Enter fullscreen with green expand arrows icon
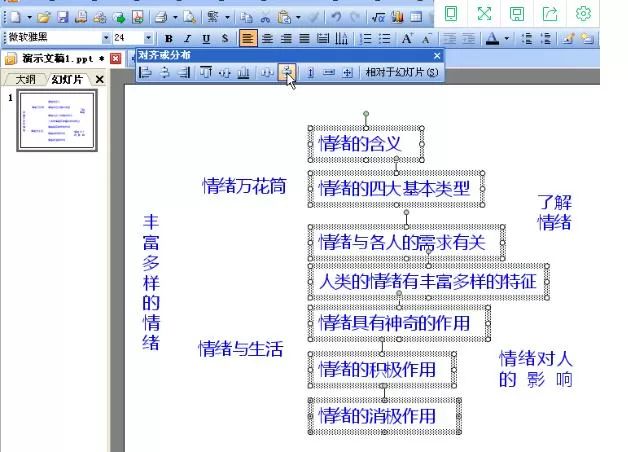 point(484,14)
